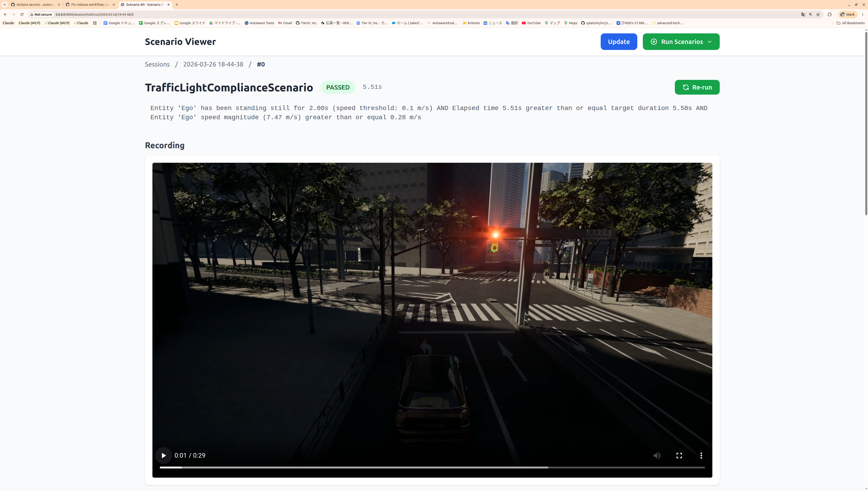
Task: Open the video's three-dot options menu
Action: coord(701,455)
